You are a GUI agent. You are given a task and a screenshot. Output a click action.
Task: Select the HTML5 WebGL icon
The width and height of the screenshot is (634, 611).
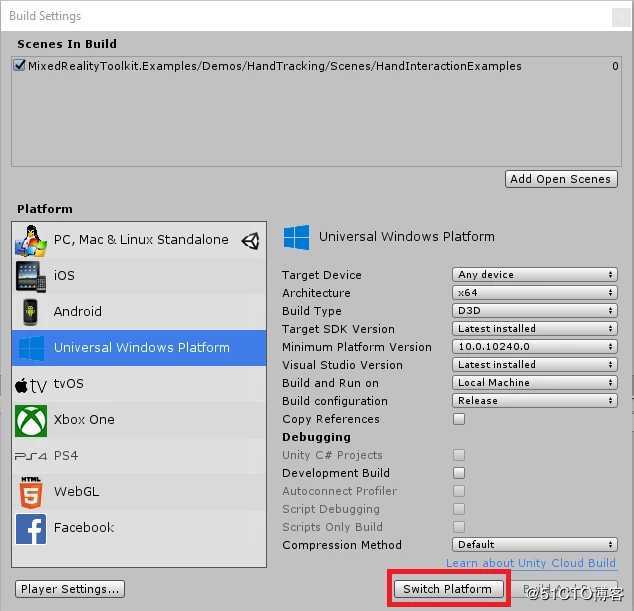pos(31,492)
